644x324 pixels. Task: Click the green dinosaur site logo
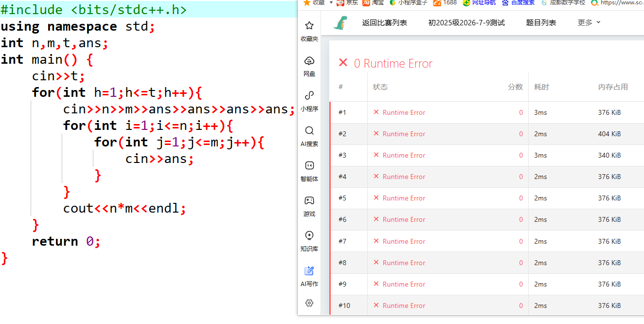(340, 22)
